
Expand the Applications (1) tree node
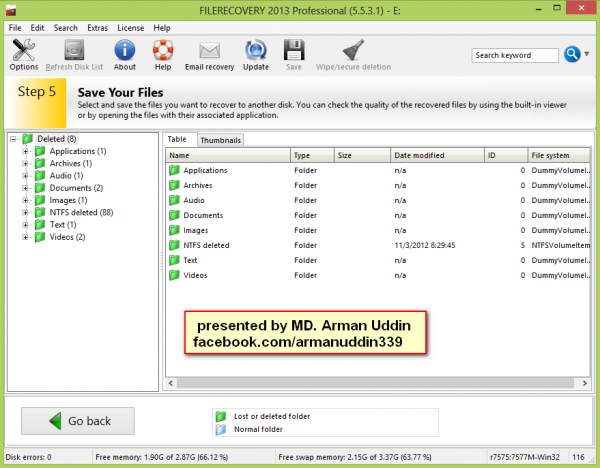point(25,151)
